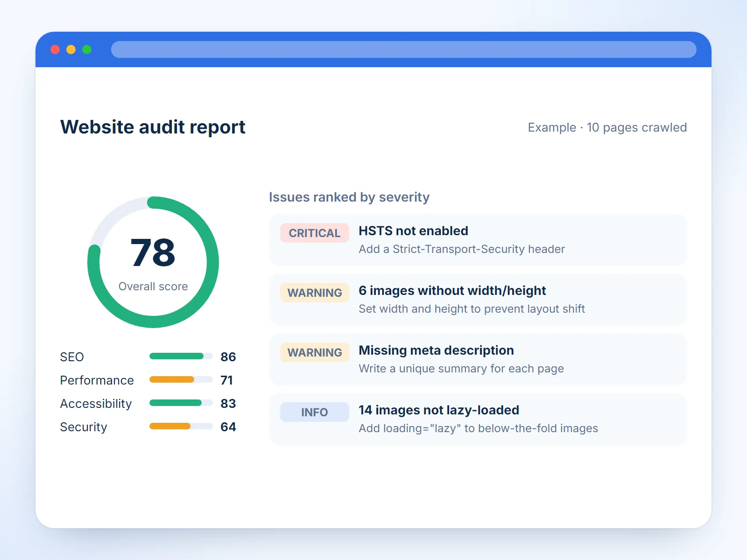Click 'Add a Strict-Transport-Security header' text
Image resolution: width=747 pixels, height=560 pixels.
pyautogui.click(x=462, y=249)
